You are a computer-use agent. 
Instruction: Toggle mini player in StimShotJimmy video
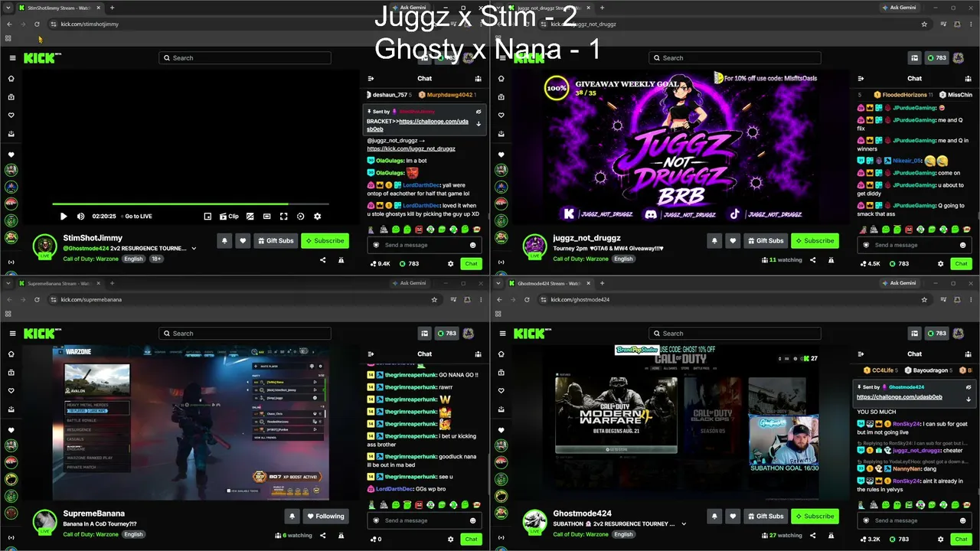click(x=207, y=217)
